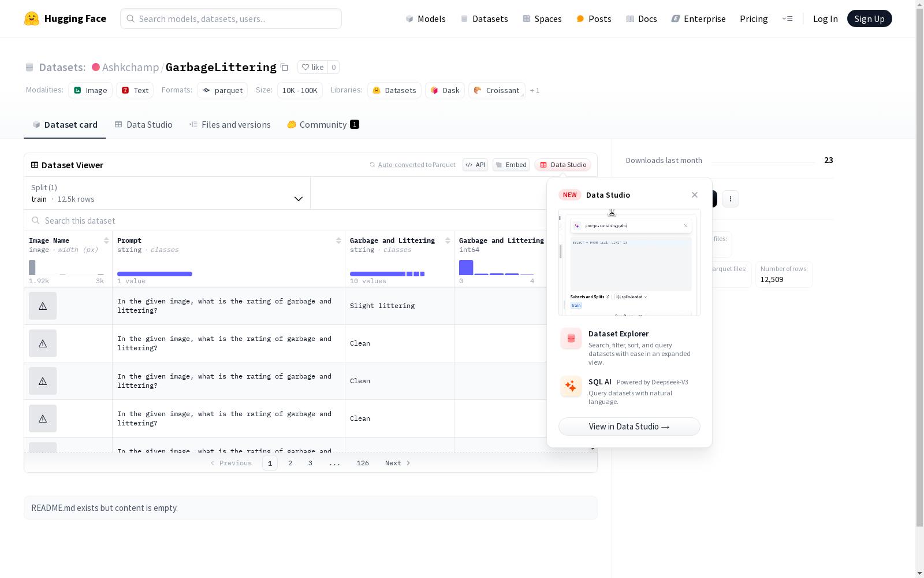The width and height of the screenshot is (924, 578).
Task: Go to the Enterprise page
Action: click(698, 18)
